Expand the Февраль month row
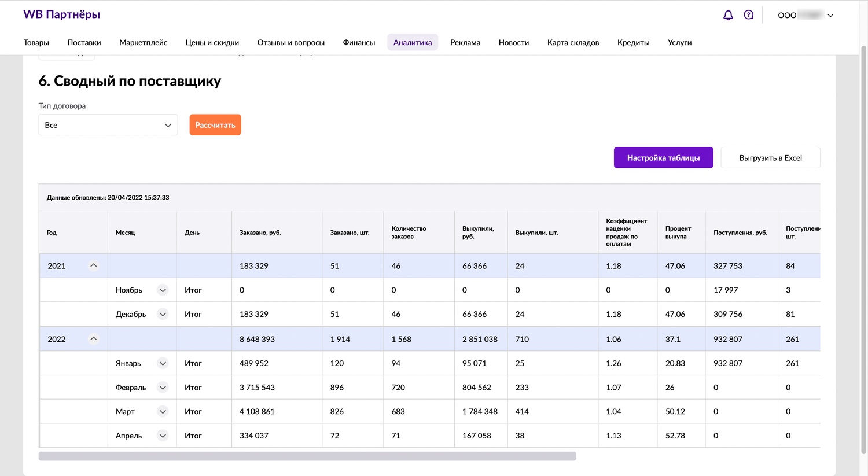The image size is (868, 476). coord(163,388)
